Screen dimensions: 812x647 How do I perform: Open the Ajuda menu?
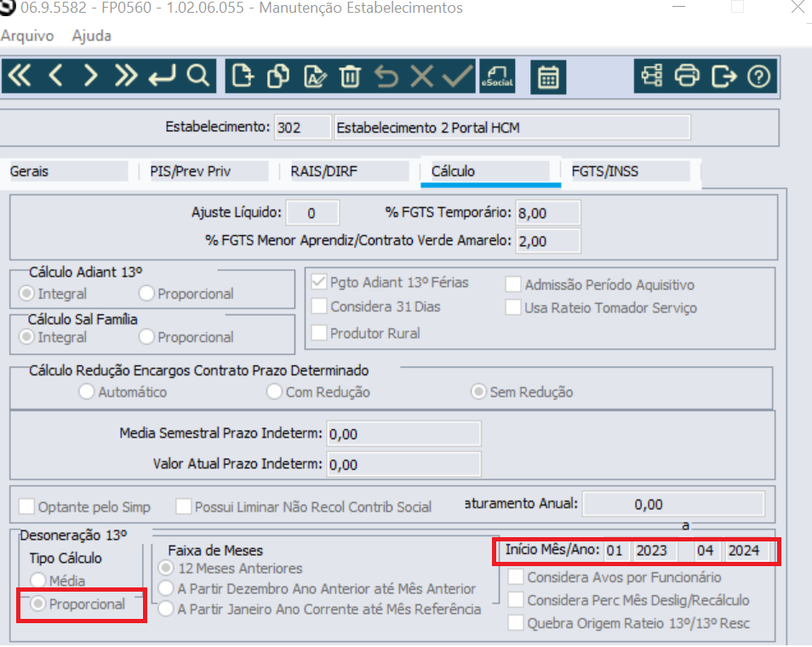coord(91,36)
